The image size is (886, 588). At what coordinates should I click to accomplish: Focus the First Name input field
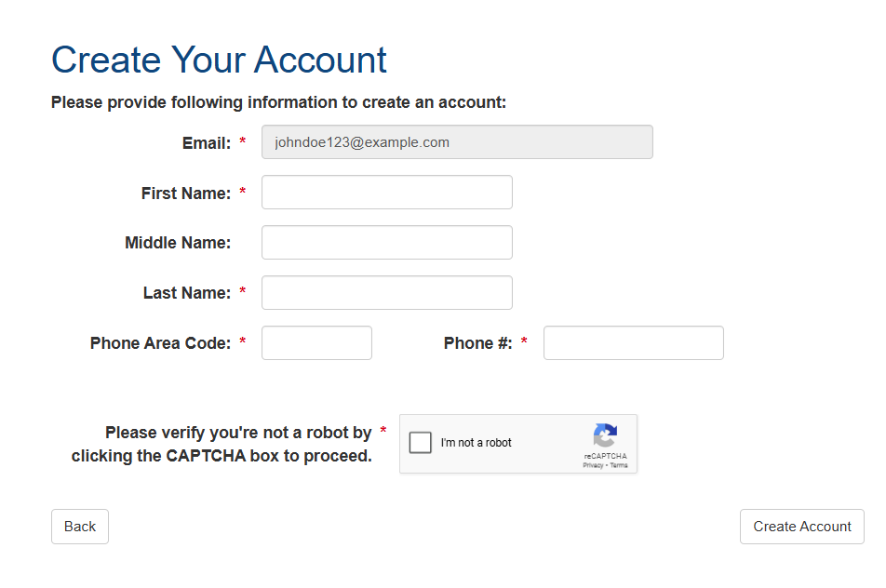pyautogui.click(x=386, y=193)
